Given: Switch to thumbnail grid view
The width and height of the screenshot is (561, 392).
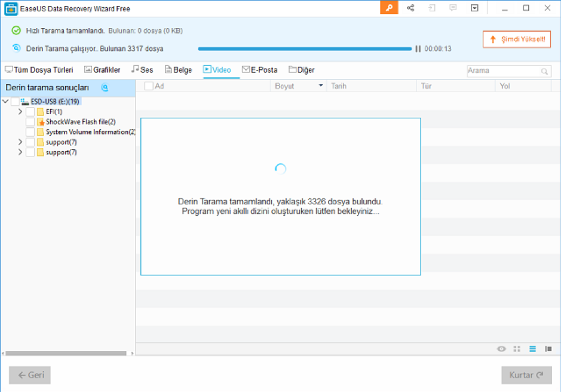Looking at the screenshot, I should click(x=517, y=349).
